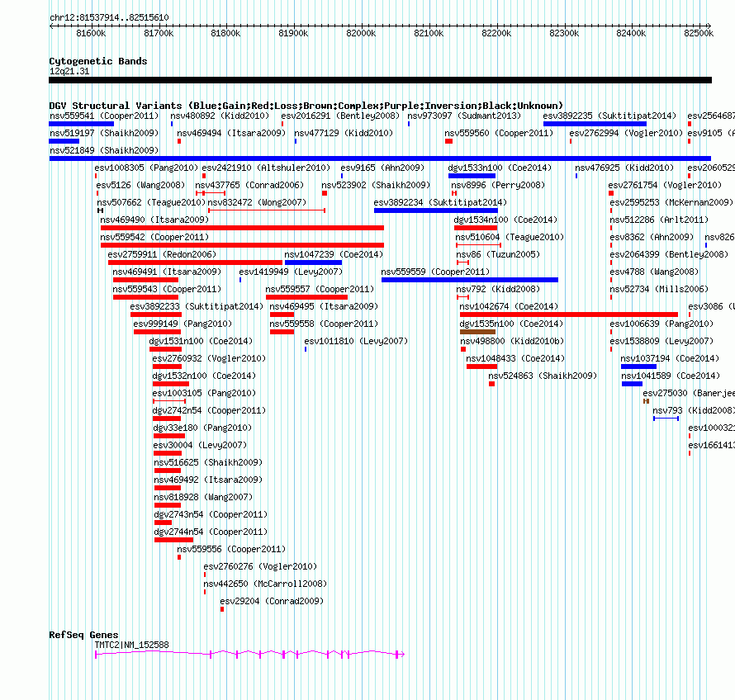This screenshot has height=700, width=735.
Task: Open the TMTC2|NM_152588 gene label
Action: [x=131, y=645]
